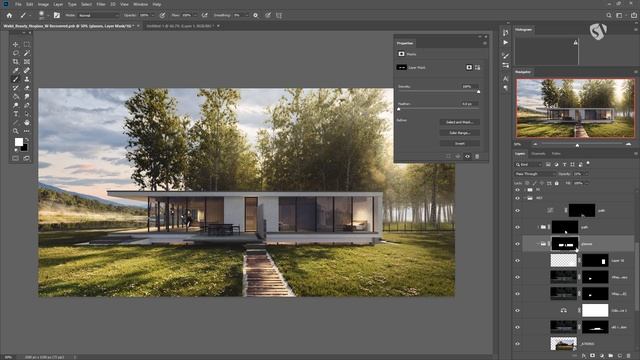Select the Zoom tool
Viewport: 640px width, 360px height.
(16, 131)
